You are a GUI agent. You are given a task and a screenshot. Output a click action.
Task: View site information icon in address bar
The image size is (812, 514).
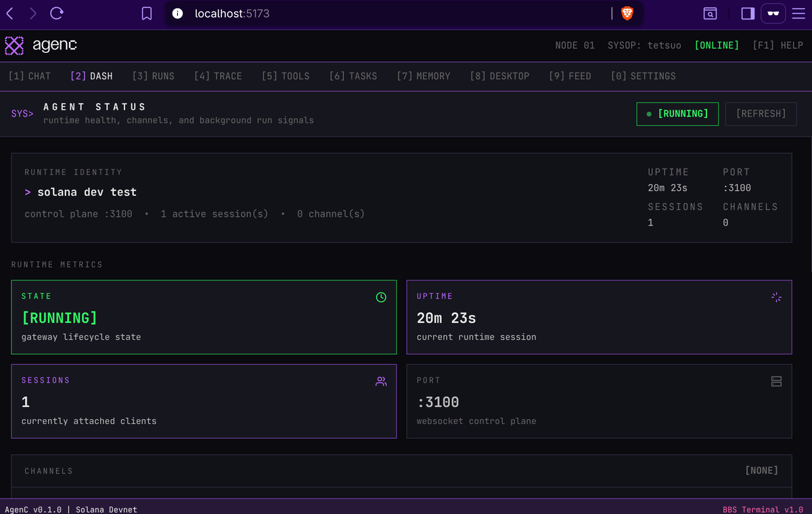point(177,14)
